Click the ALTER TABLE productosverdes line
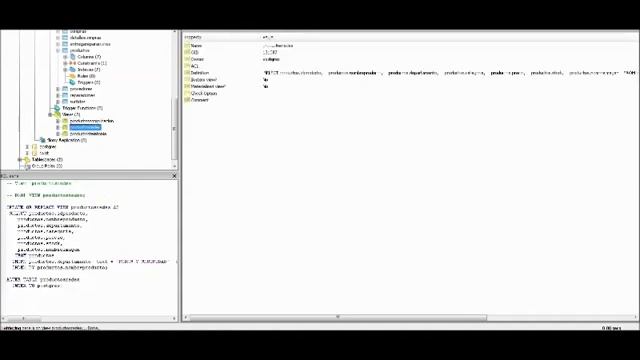The width and height of the screenshot is (640, 360). tap(43, 280)
